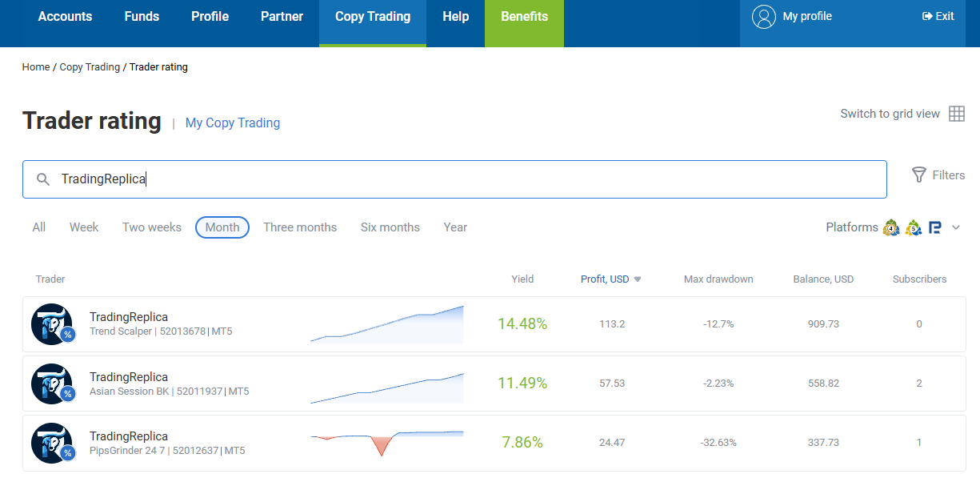Click balance value 909.73
This screenshot has width=980, height=486.
coord(823,324)
